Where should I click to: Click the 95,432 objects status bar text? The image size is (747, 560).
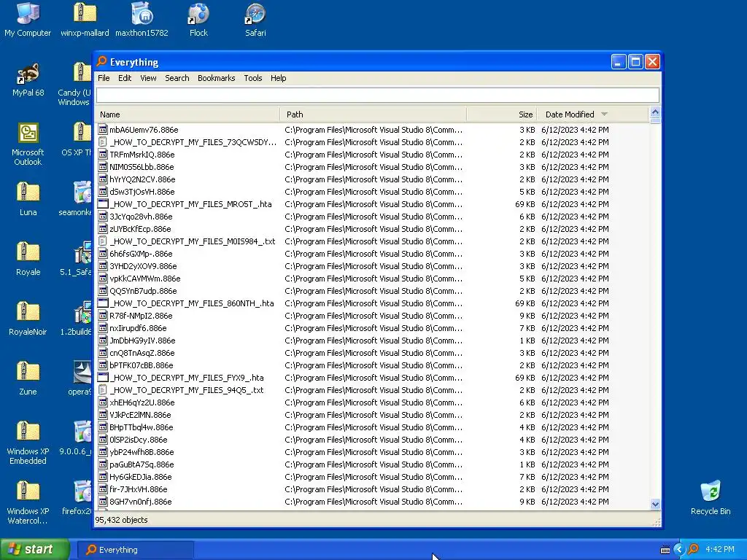click(x=122, y=520)
